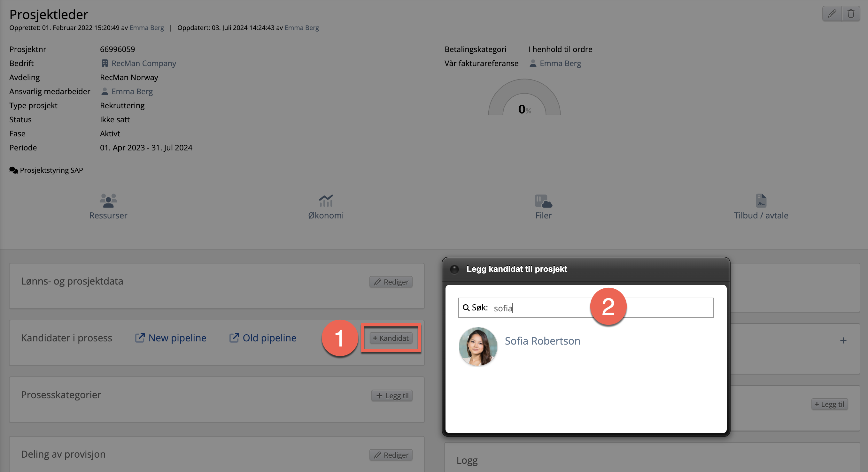
Task: Open RecMan Company link
Action: (143, 63)
